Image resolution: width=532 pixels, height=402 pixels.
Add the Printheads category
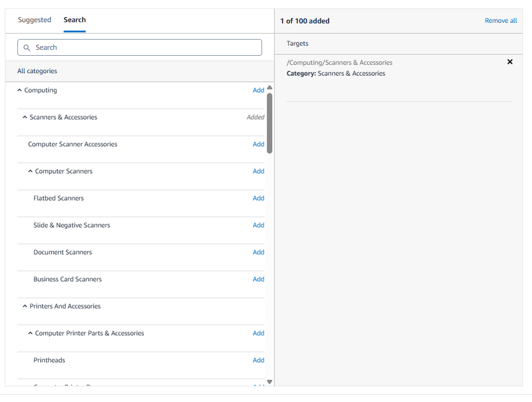tap(258, 360)
